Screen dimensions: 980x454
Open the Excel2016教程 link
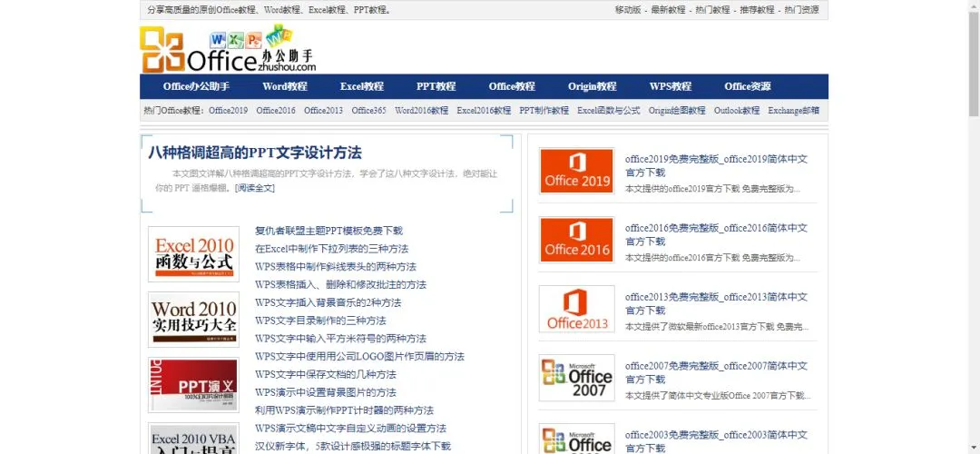(x=484, y=111)
